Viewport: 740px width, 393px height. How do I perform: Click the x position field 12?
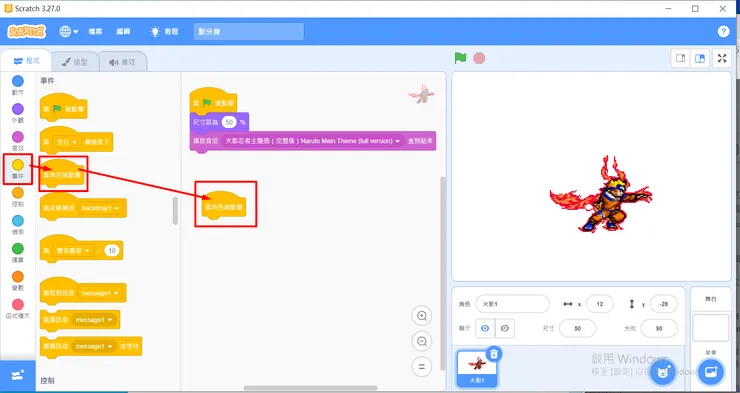[600, 304]
